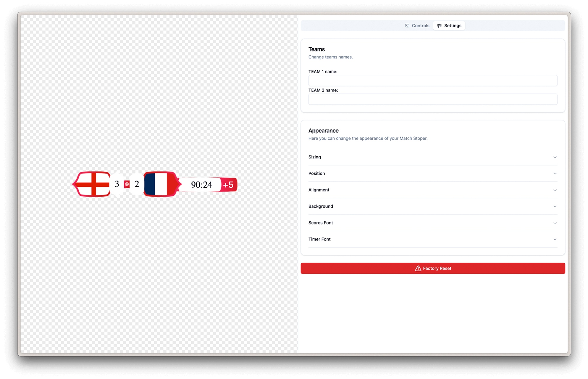Click the monitor icon beside Controls
This screenshot has height=379, width=588.
click(407, 26)
